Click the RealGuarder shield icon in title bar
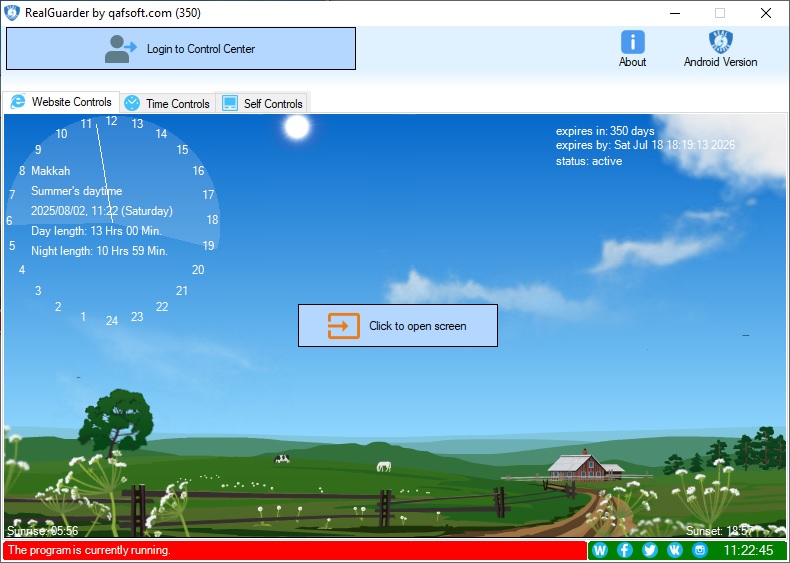The width and height of the screenshot is (790, 563). click(x=12, y=13)
